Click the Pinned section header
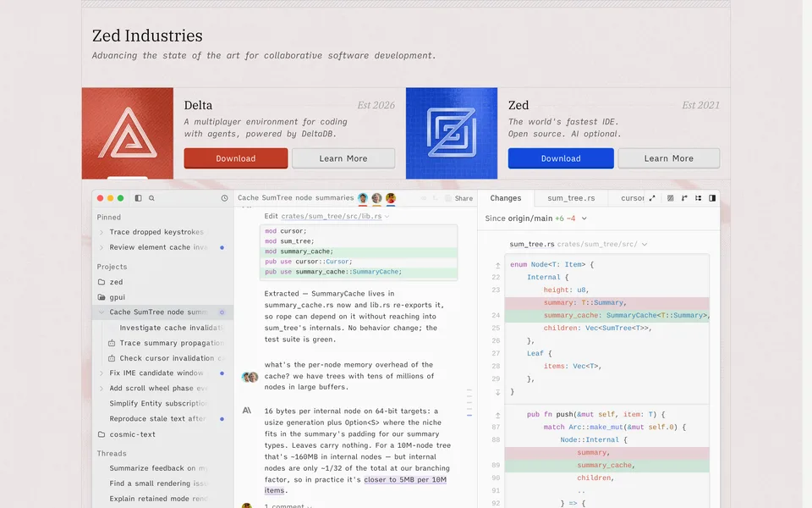Viewport: 812px width, 508px height. [x=109, y=218]
